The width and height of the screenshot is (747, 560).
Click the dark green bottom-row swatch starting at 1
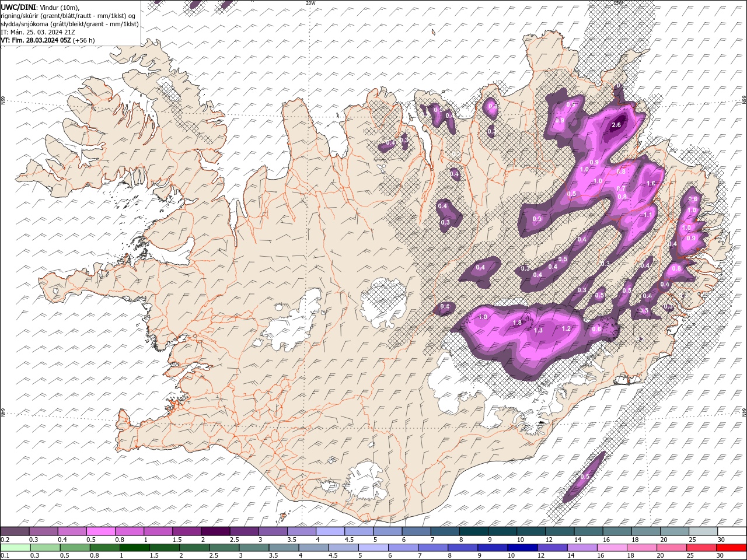pos(134,547)
